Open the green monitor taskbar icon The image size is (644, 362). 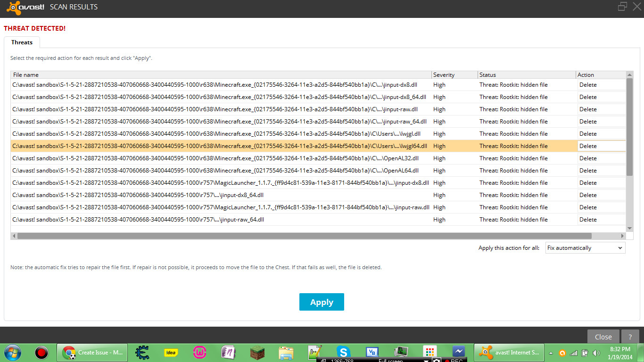point(401,352)
